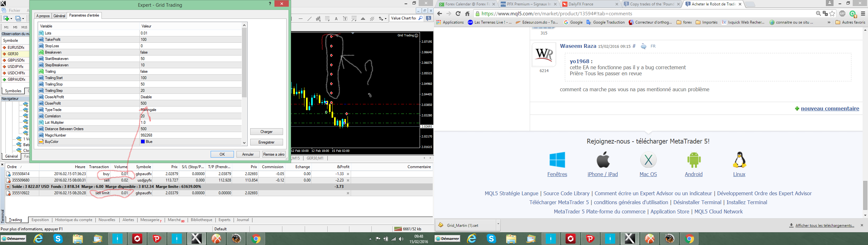Select the text 'A' drawing tool

click(336, 19)
